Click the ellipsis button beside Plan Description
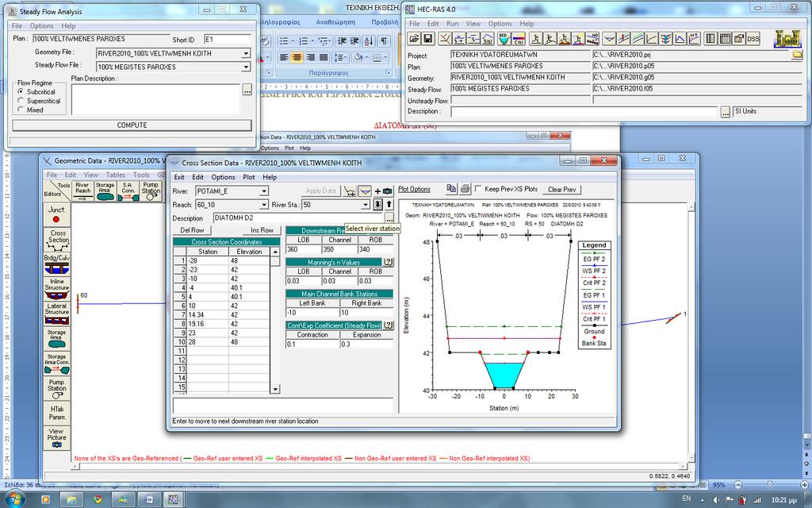The width and height of the screenshot is (812, 508). (247, 90)
